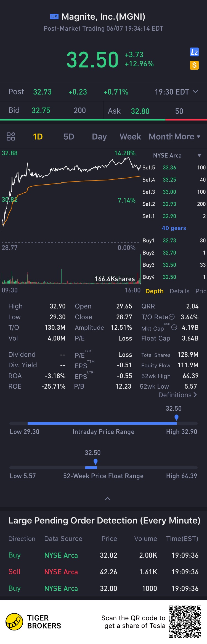Tap the 52wk High value 64.39
The image size is (207, 644).
[191, 376]
